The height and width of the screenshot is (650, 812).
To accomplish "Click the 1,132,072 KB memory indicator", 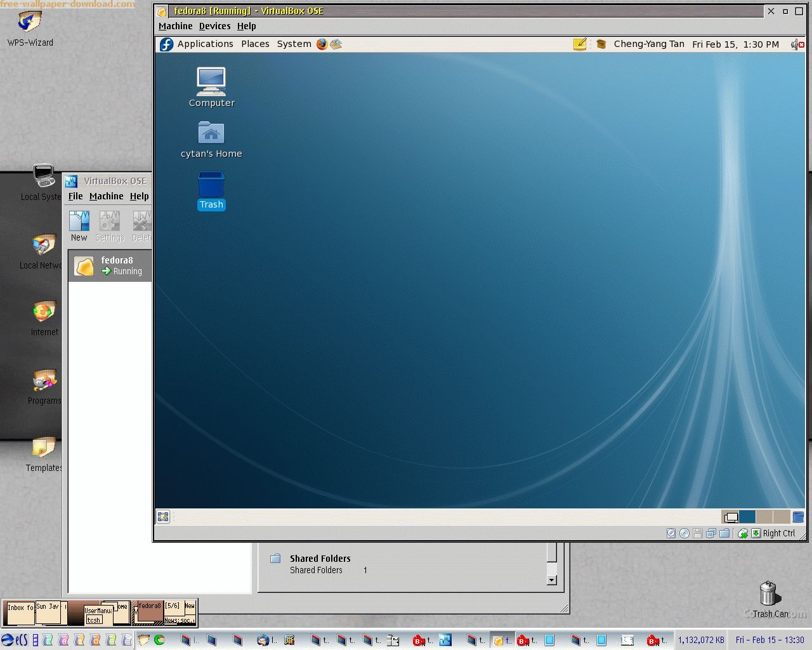I will (x=701, y=640).
